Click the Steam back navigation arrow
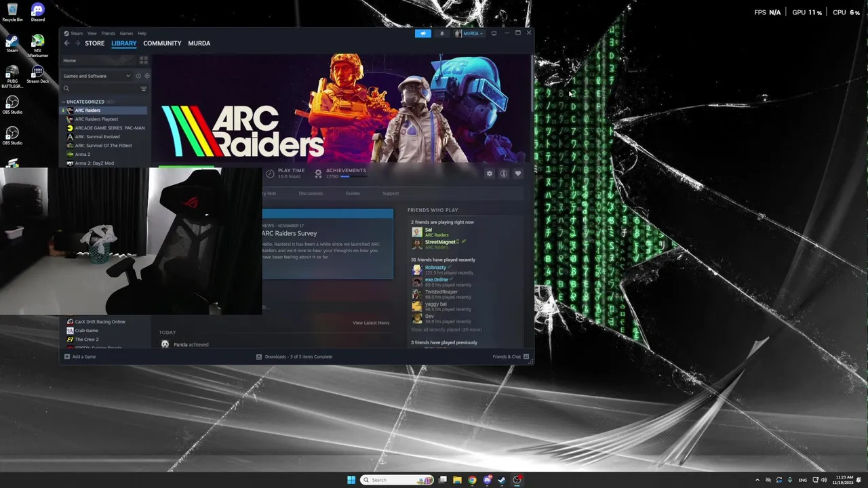Screen dimensions: 868x488 coord(66,43)
